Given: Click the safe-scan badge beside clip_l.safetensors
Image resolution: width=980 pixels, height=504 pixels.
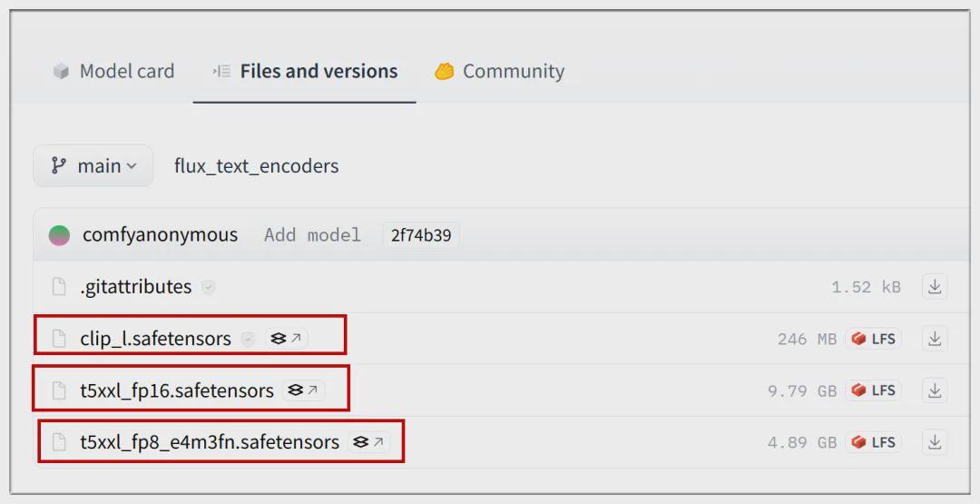Looking at the screenshot, I should 248,339.
